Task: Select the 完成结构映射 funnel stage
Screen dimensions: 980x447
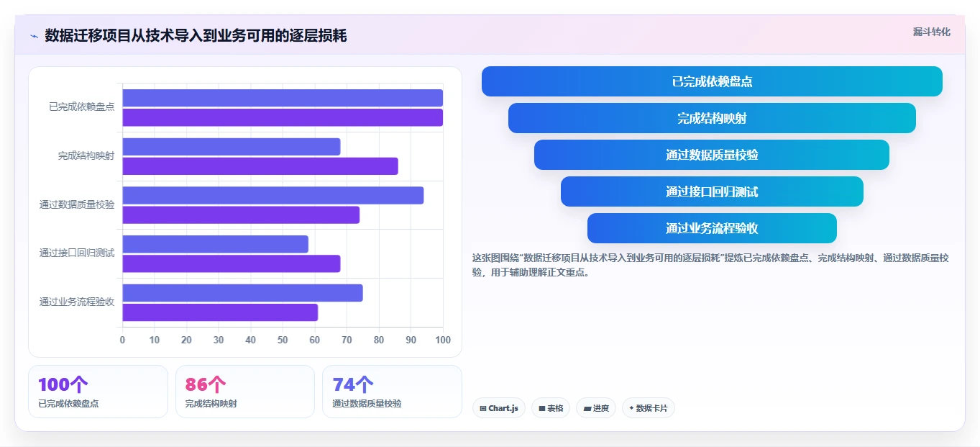Action: tap(712, 118)
